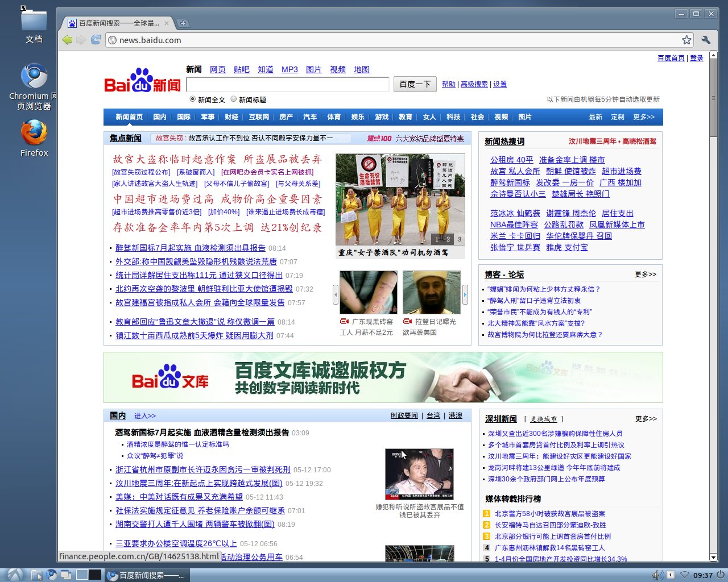Screen dimensions: 728x582
Task: Open 醉驾新国标7月起实施 headline link
Action: tap(191, 248)
